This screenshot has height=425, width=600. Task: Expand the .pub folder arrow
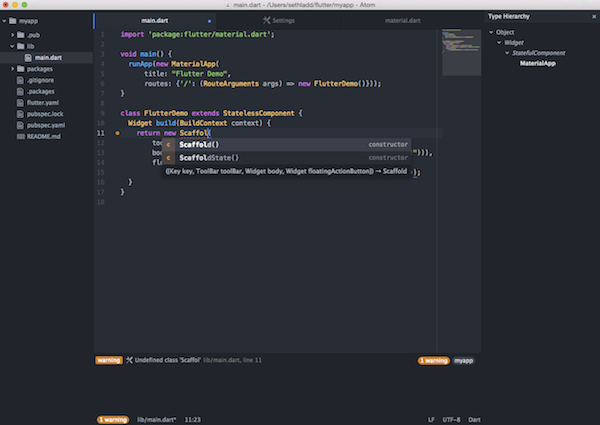pos(12,35)
